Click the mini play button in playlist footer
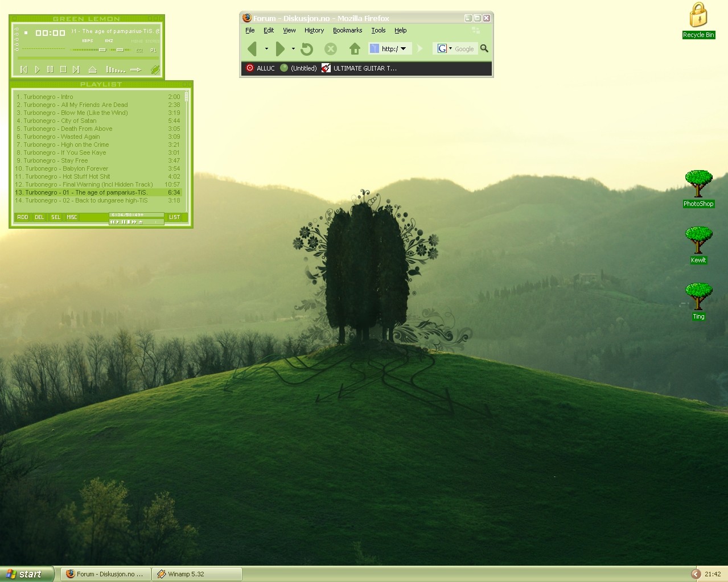The width and height of the screenshot is (728, 582). point(118,222)
